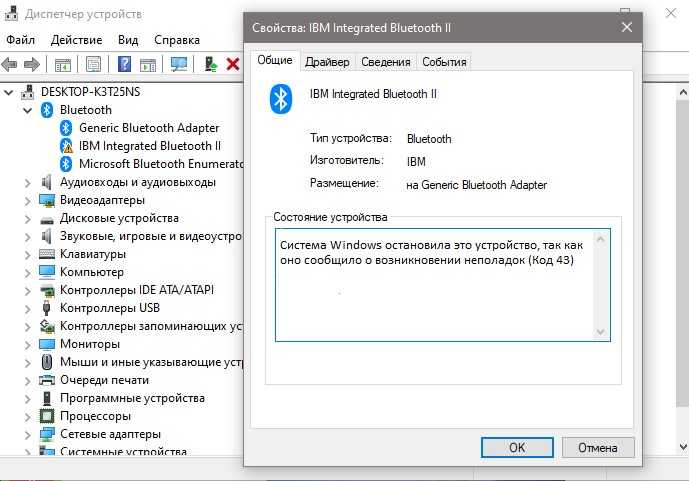689x481 pixels.
Task: Switch to the Драйвер tab
Action: point(327,62)
